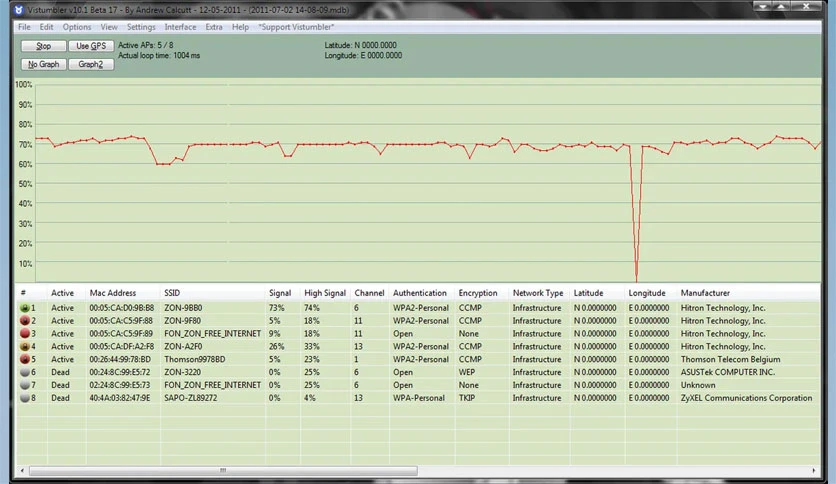Click the scrollbar left arrow
The image size is (836, 484).
tap(22, 471)
